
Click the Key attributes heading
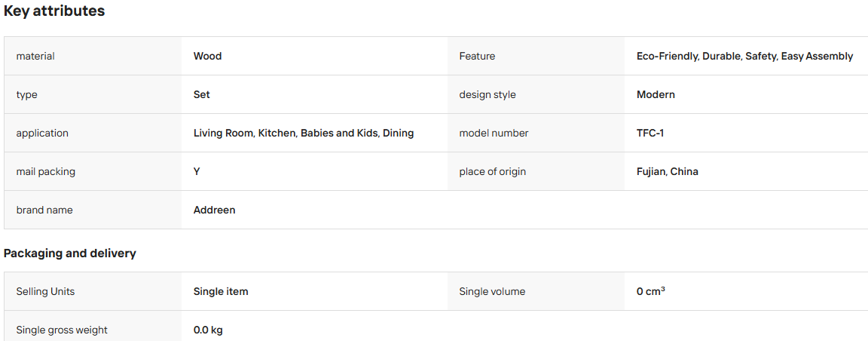click(54, 11)
